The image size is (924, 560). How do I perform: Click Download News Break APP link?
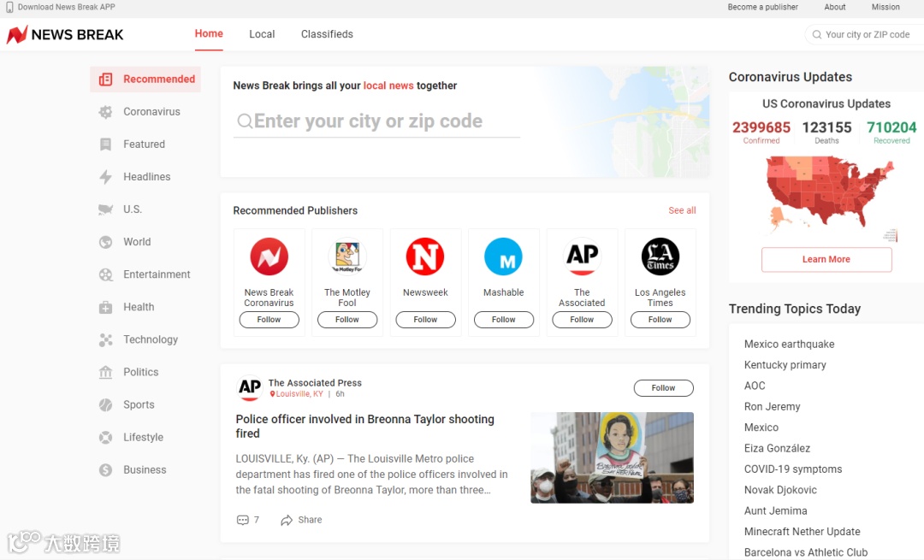66,7
